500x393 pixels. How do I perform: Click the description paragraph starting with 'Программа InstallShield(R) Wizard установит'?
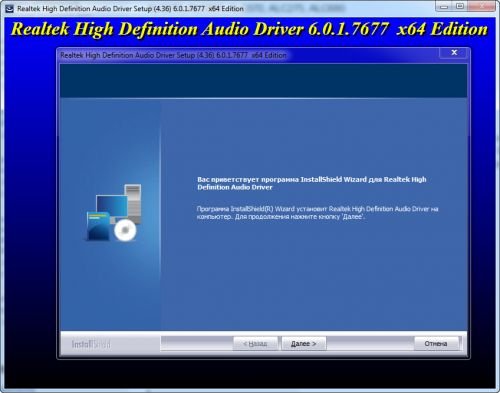[317, 213]
